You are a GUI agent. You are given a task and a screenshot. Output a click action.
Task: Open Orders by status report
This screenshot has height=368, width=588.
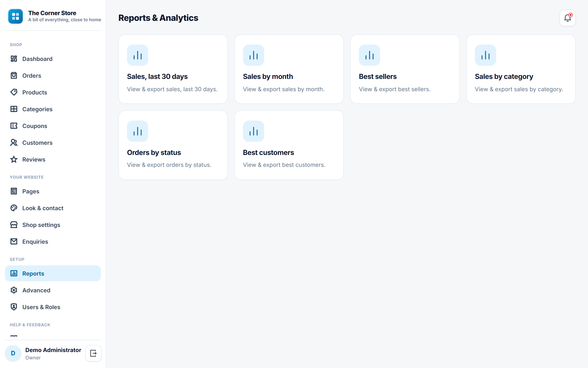coord(173,145)
